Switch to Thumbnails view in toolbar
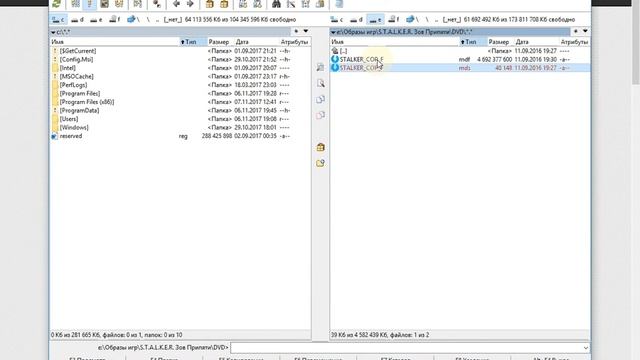The image size is (640, 360). click(104, 4)
